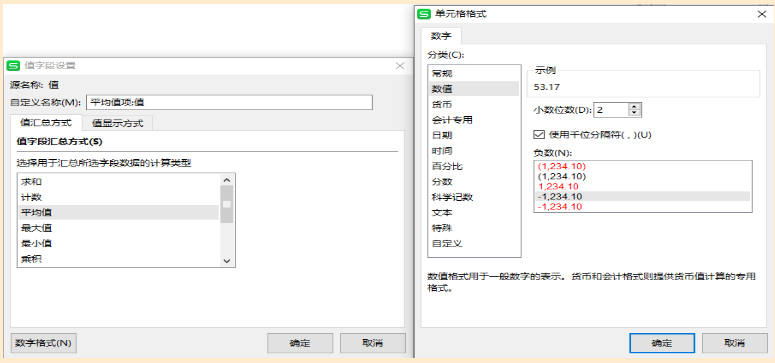Viewport: 775px width, 363px height.
Task: Choose the 特殊 category
Action: pyautogui.click(x=474, y=228)
